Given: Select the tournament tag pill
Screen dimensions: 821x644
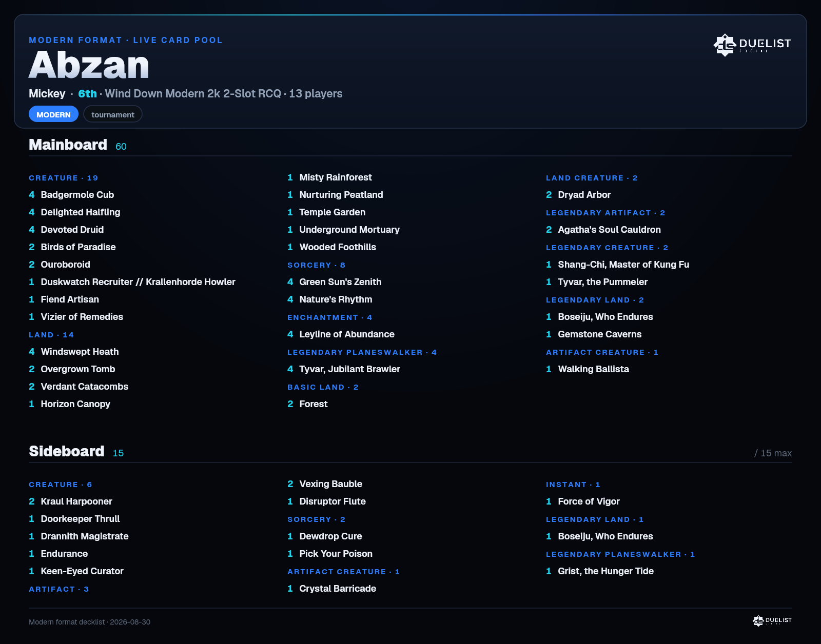Looking at the screenshot, I should pos(113,114).
